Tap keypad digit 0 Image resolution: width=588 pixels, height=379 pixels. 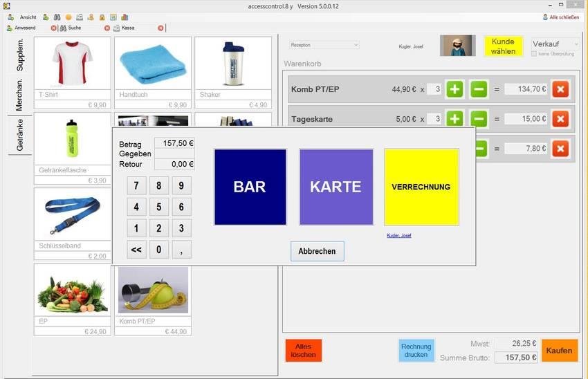pyautogui.click(x=159, y=250)
